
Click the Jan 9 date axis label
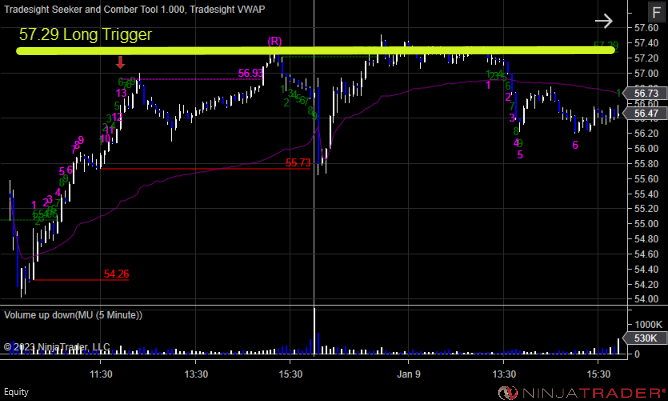click(409, 374)
